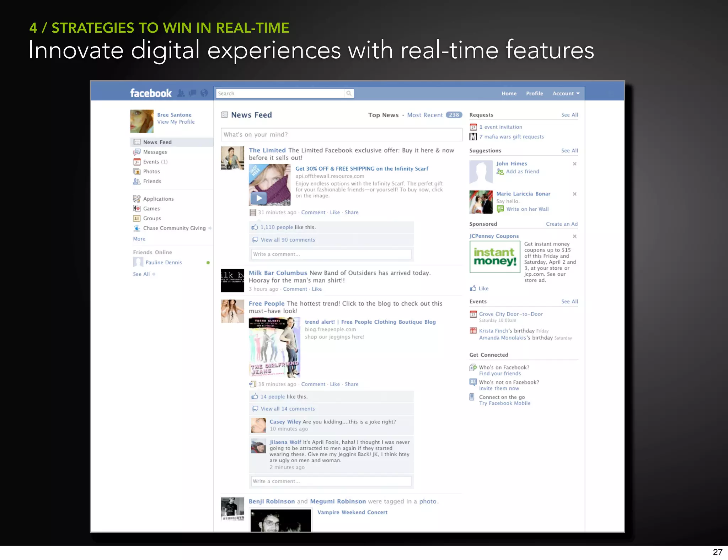The height and width of the screenshot is (560, 728).
Task: Click Invite them now link
Action: click(499, 388)
